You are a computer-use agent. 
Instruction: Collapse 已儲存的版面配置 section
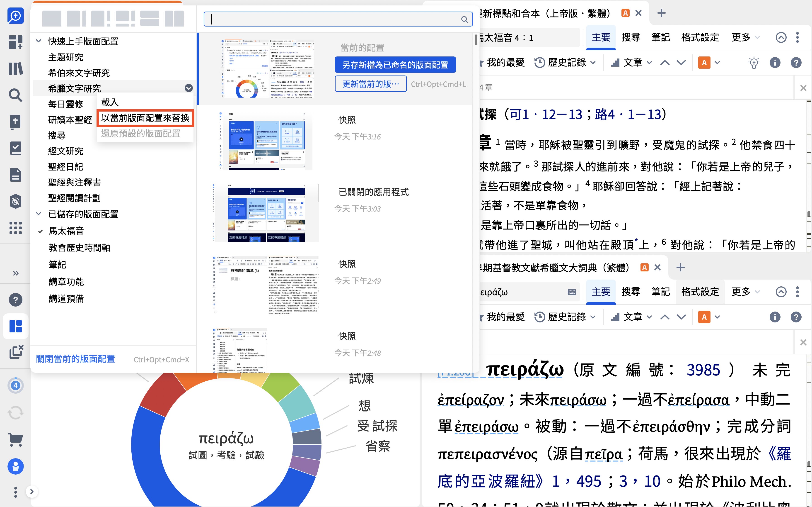click(x=39, y=214)
